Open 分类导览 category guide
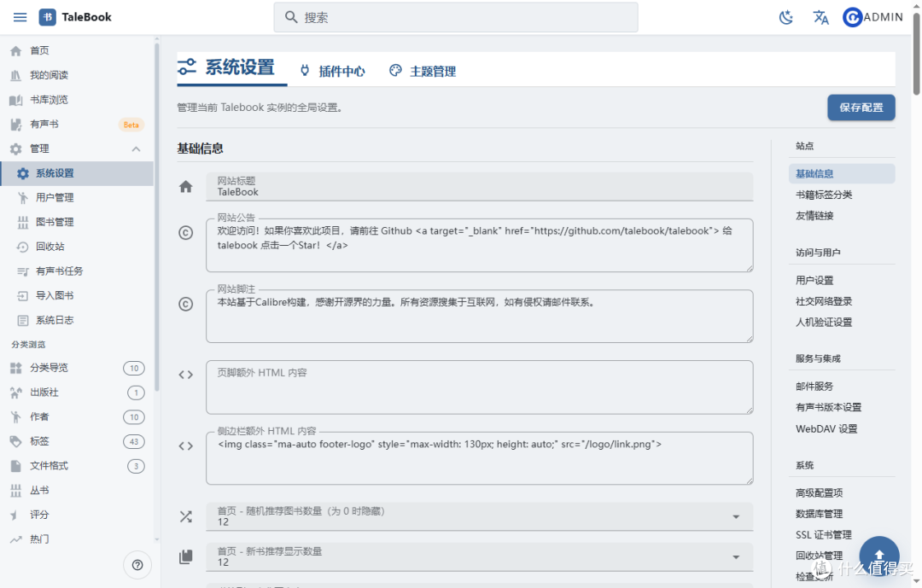The width and height of the screenshot is (922, 588). [x=77, y=368]
